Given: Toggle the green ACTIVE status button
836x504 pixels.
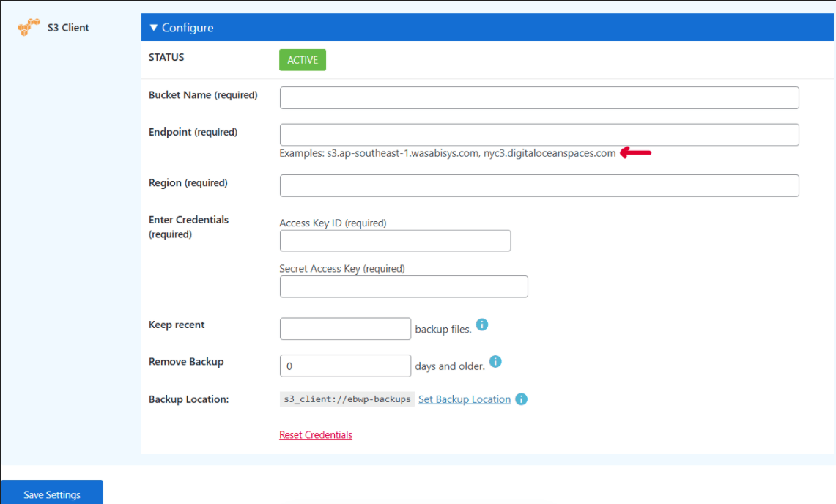Looking at the screenshot, I should [302, 60].
